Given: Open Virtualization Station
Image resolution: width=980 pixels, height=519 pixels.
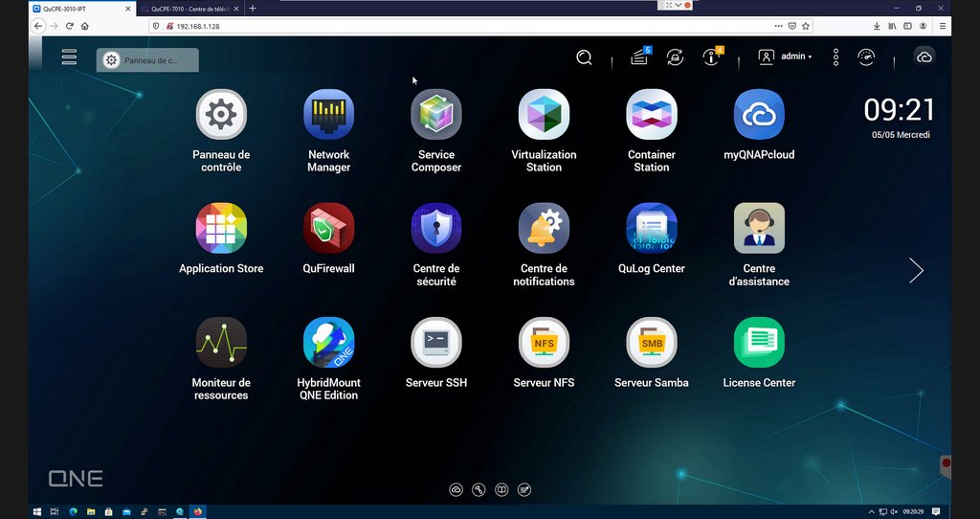Looking at the screenshot, I should click(x=544, y=115).
